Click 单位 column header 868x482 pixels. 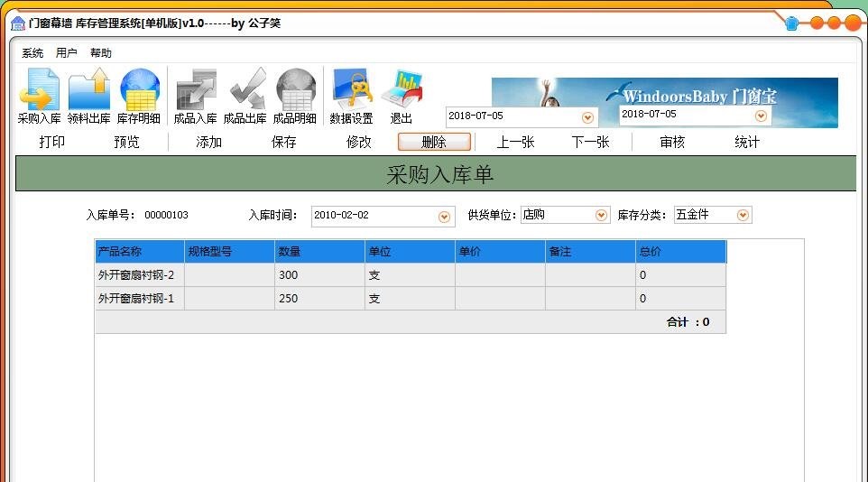click(x=410, y=252)
